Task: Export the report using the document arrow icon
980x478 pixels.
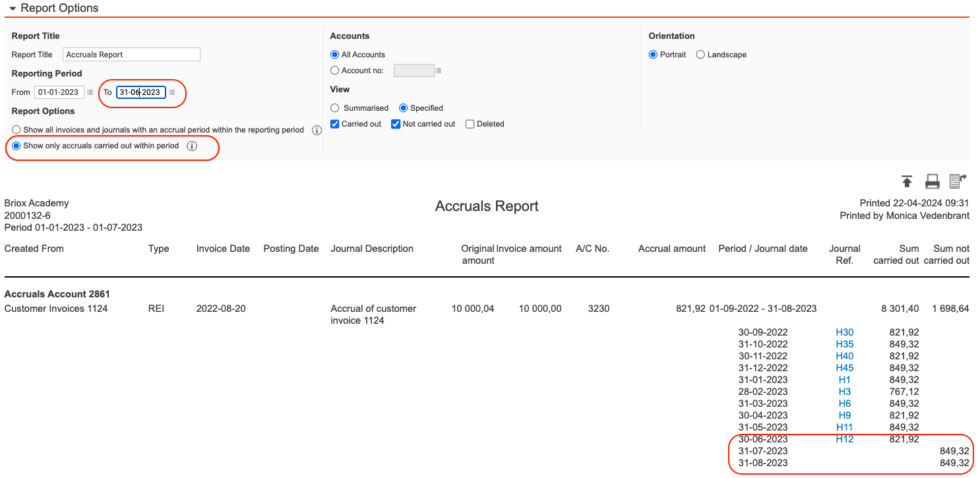Action: click(x=957, y=181)
